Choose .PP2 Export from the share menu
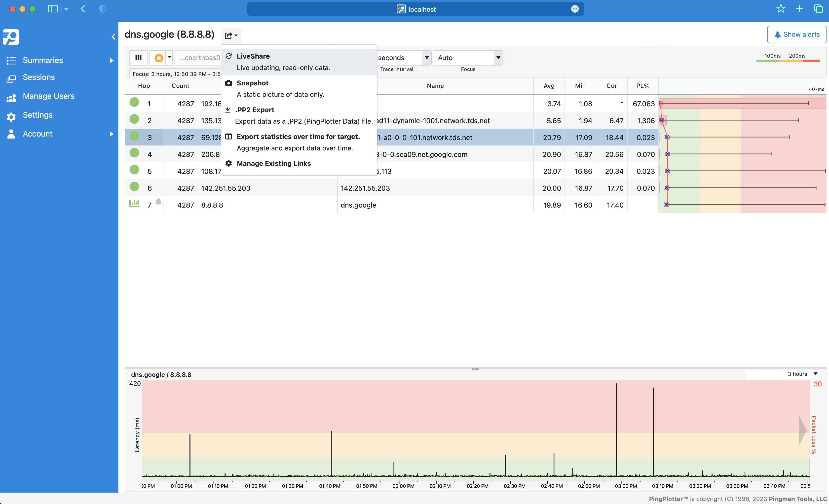The image size is (829, 504). coord(255,110)
